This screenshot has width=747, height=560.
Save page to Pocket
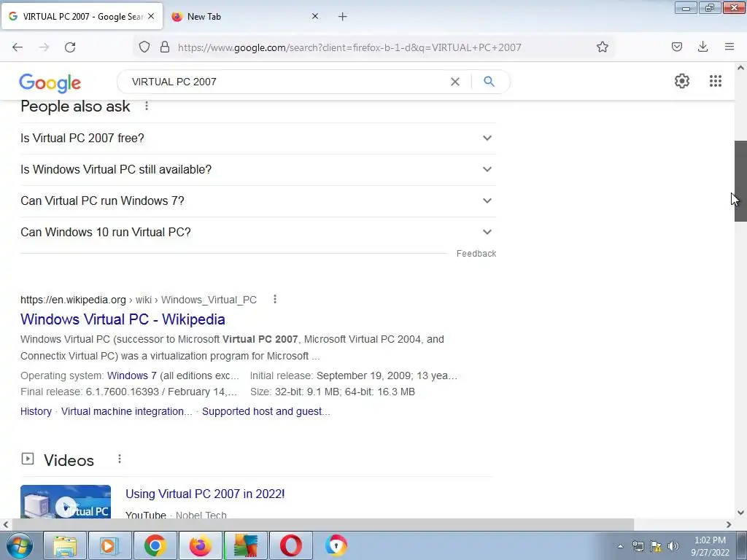[676, 47]
